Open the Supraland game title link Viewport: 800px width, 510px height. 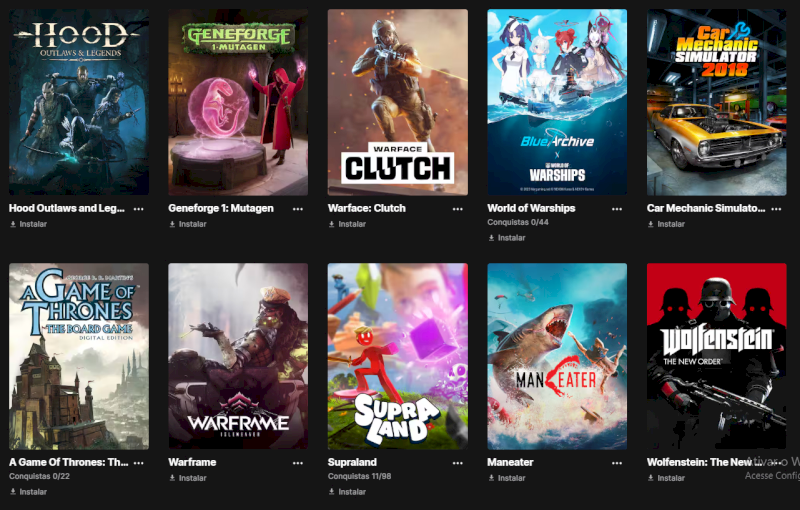pyautogui.click(x=352, y=462)
